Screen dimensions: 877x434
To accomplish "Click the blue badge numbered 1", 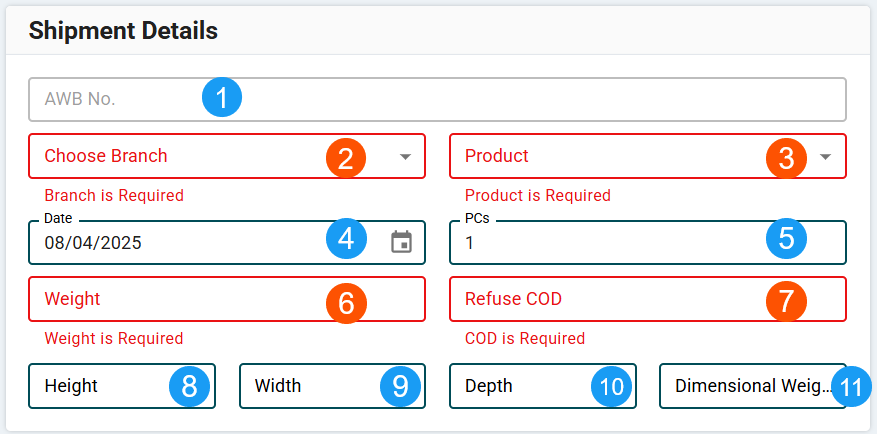I will coord(222,98).
